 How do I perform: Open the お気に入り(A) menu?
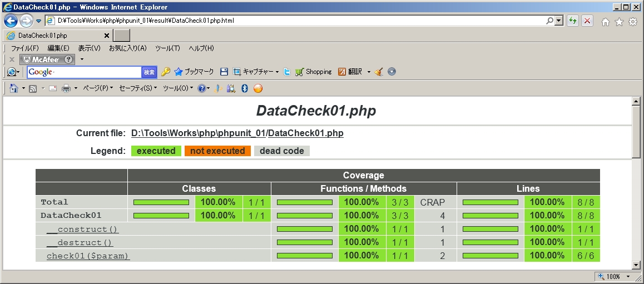pyautogui.click(x=128, y=48)
